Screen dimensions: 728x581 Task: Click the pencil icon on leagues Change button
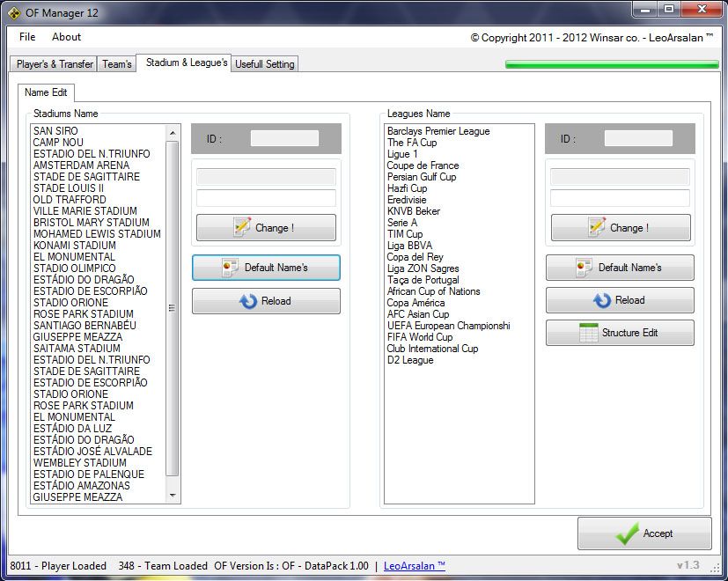pos(596,227)
